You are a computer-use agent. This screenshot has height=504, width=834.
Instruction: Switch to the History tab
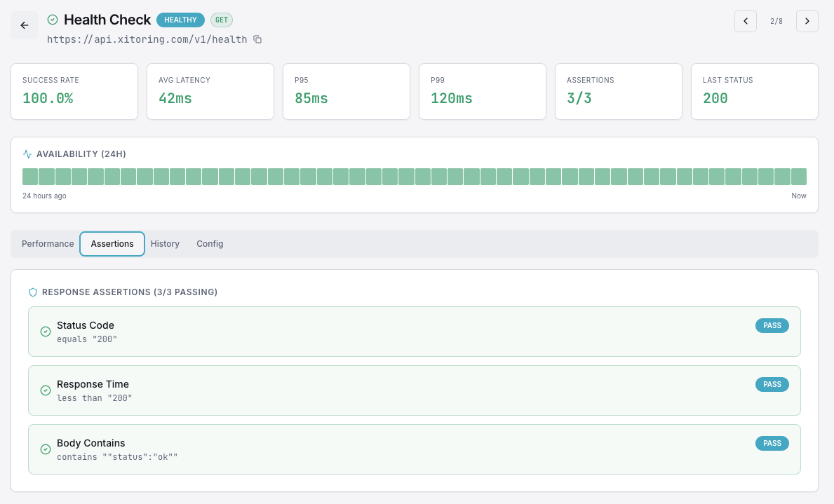click(x=165, y=243)
